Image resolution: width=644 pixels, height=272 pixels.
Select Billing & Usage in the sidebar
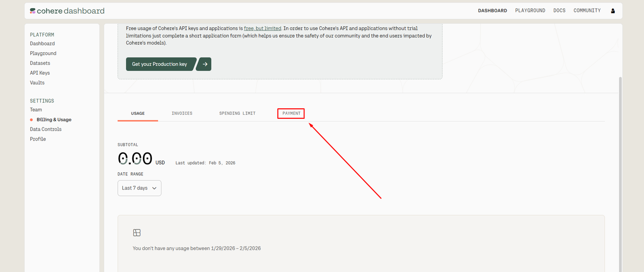point(54,120)
